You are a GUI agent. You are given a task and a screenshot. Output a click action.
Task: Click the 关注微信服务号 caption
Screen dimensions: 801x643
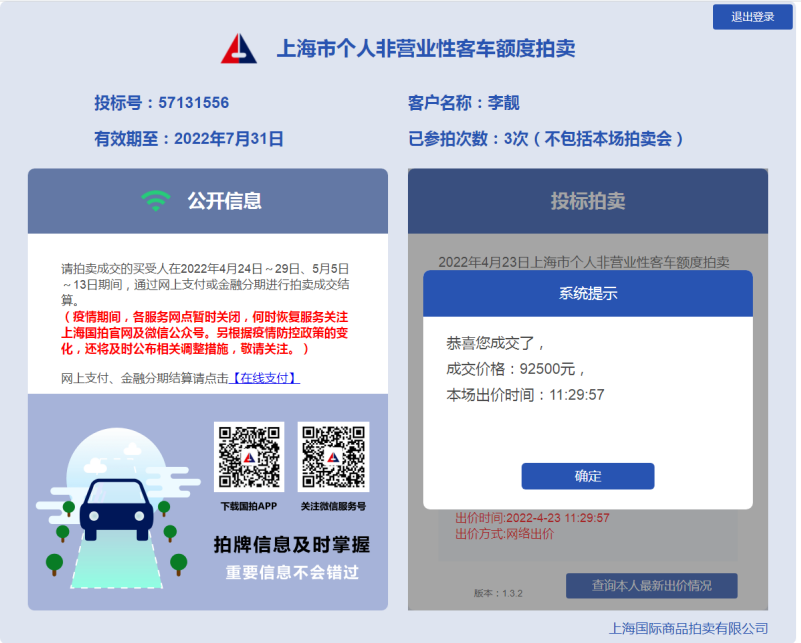pyautogui.click(x=333, y=506)
